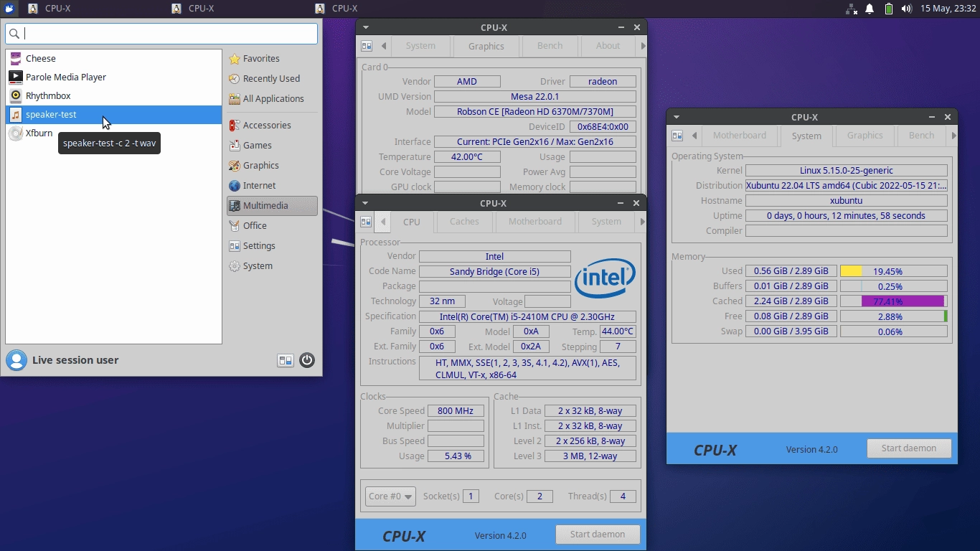Select Favorites star icon category
Image resolution: width=980 pixels, height=551 pixels.
click(x=234, y=59)
